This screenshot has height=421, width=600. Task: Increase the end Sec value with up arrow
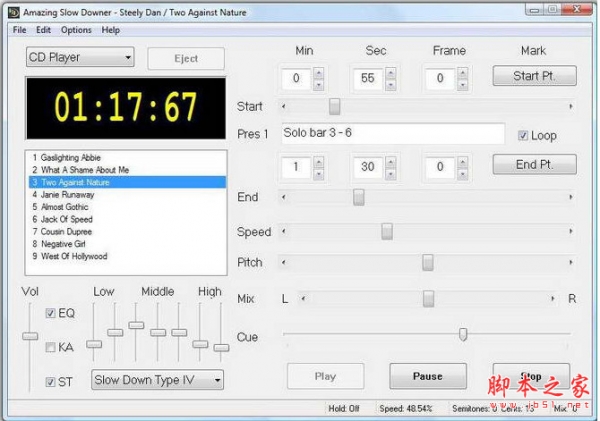point(391,162)
